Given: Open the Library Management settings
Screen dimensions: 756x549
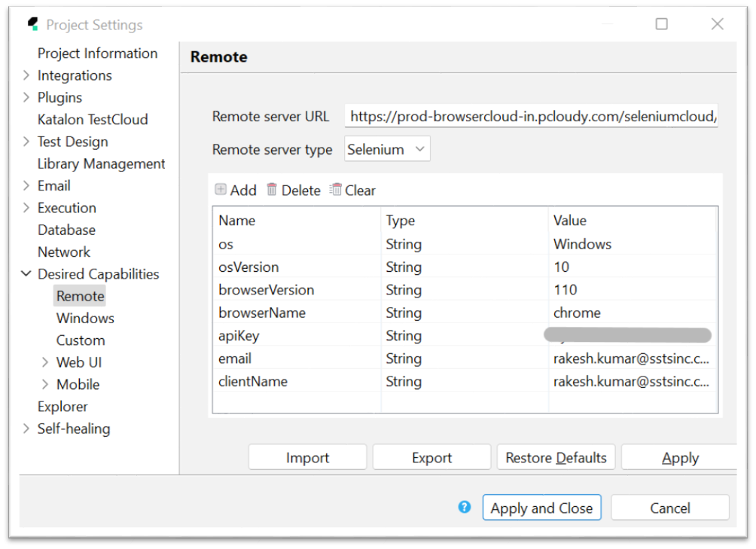Looking at the screenshot, I should (101, 163).
